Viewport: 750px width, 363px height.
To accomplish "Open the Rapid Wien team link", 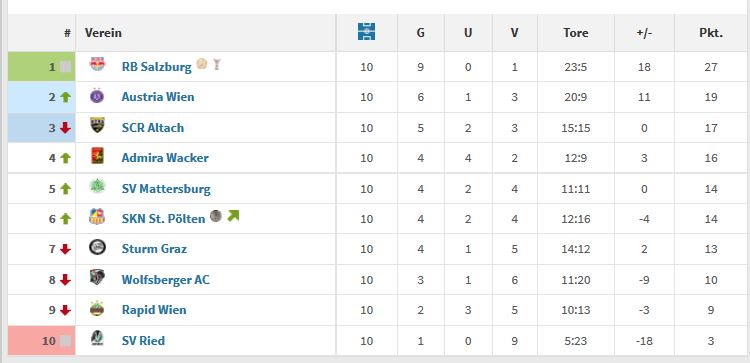I will pos(154,310).
